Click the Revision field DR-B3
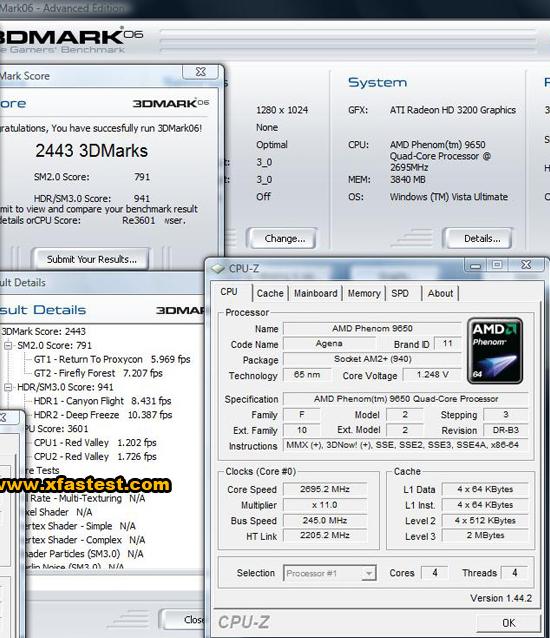The image size is (550, 638). click(x=506, y=430)
